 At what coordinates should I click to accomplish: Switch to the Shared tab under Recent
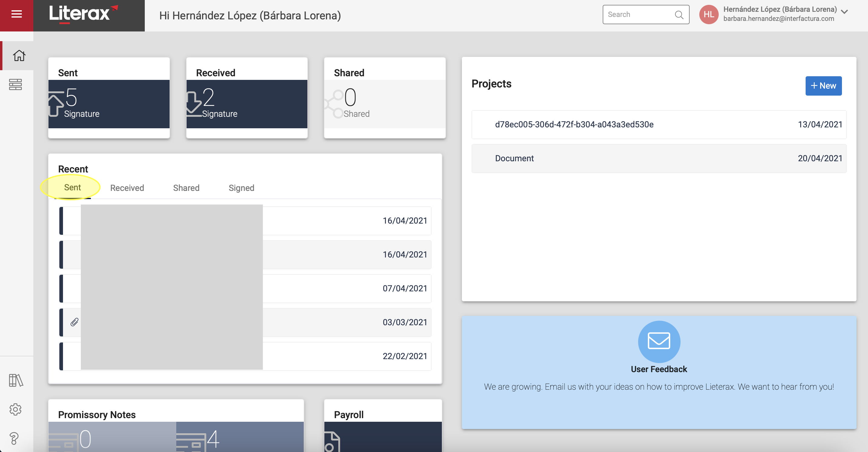(186, 188)
